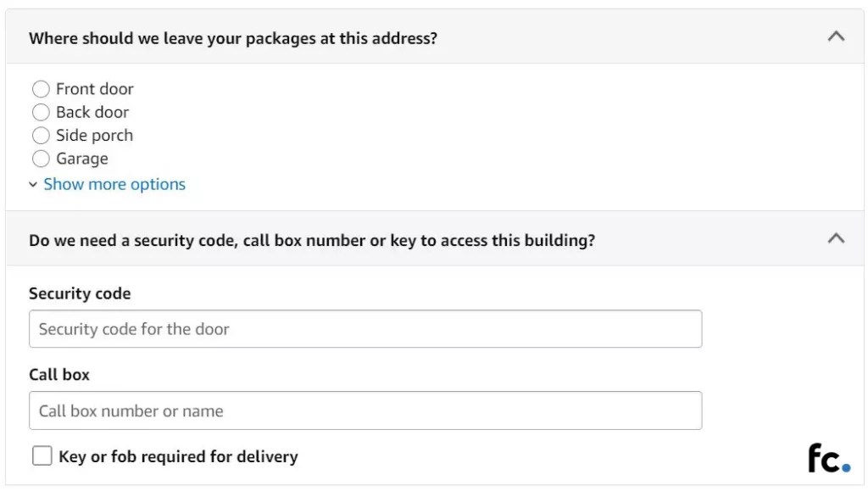Viewport: 868px width, 497px height.
Task: Click the upward chevron beside the security question
Action: (x=836, y=239)
